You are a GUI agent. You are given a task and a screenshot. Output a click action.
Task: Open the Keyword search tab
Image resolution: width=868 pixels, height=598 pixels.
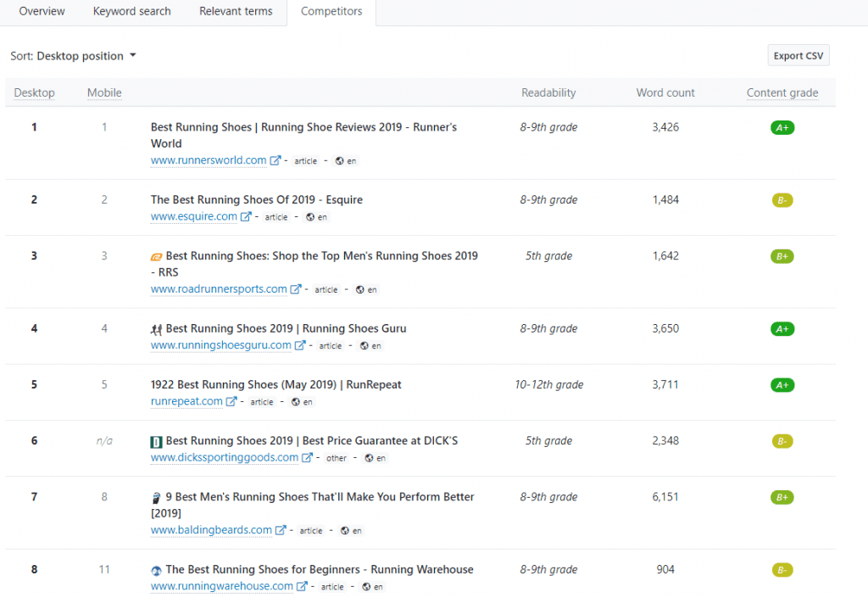click(131, 12)
